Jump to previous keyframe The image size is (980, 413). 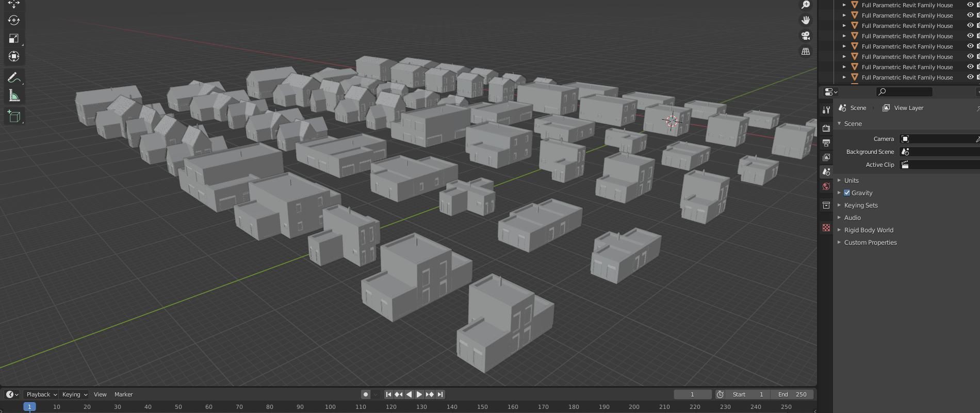pos(399,394)
